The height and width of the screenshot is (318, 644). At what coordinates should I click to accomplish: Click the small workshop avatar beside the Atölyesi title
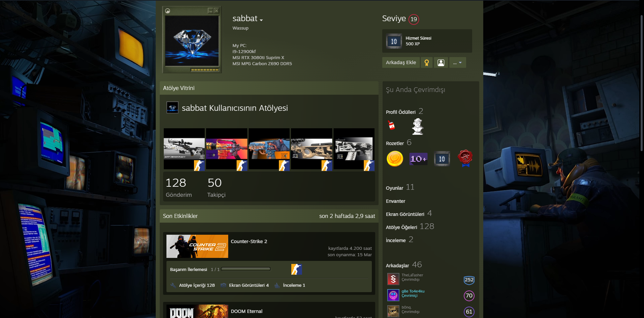pyautogui.click(x=172, y=108)
